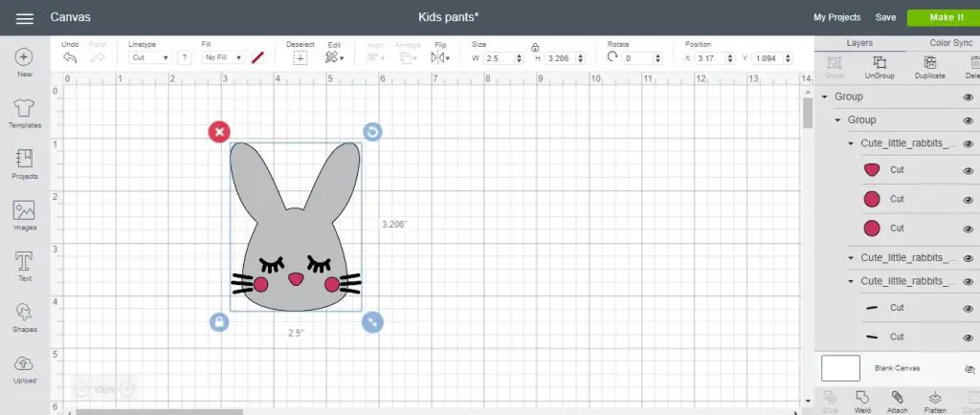
Task: Click the fill color slash swatch
Action: pyautogui.click(x=257, y=57)
